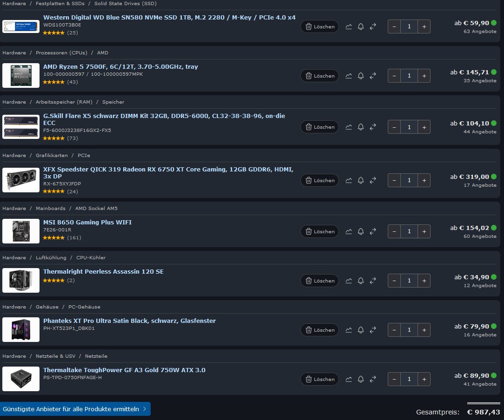Open price history chart for WD Blue SN580

click(x=349, y=26)
